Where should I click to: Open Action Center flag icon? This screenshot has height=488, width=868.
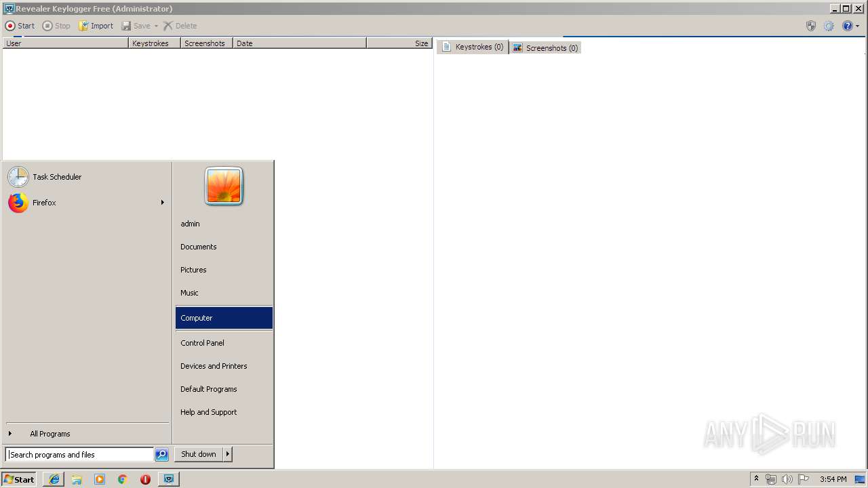pyautogui.click(x=804, y=479)
